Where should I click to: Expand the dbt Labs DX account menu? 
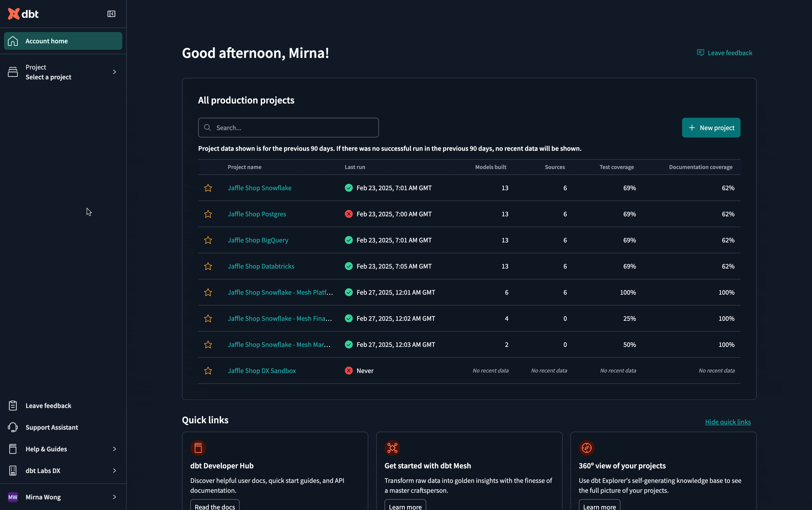(114, 471)
